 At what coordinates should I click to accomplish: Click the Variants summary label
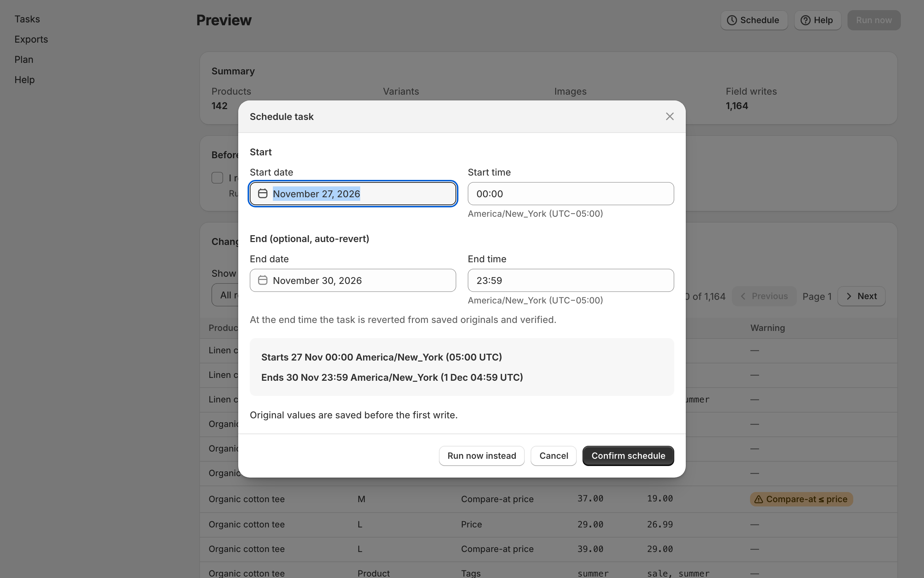click(401, 91)
